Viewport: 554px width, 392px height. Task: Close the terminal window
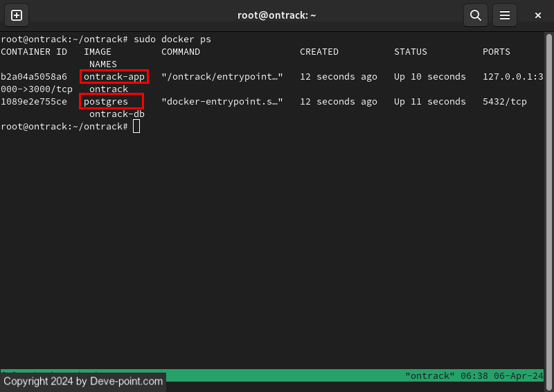538,15
